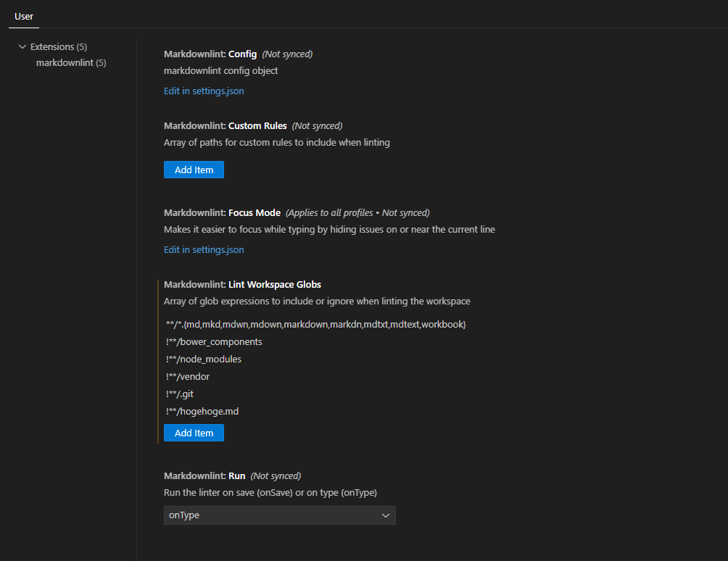Click Add Item under Custom Rules

194,170
